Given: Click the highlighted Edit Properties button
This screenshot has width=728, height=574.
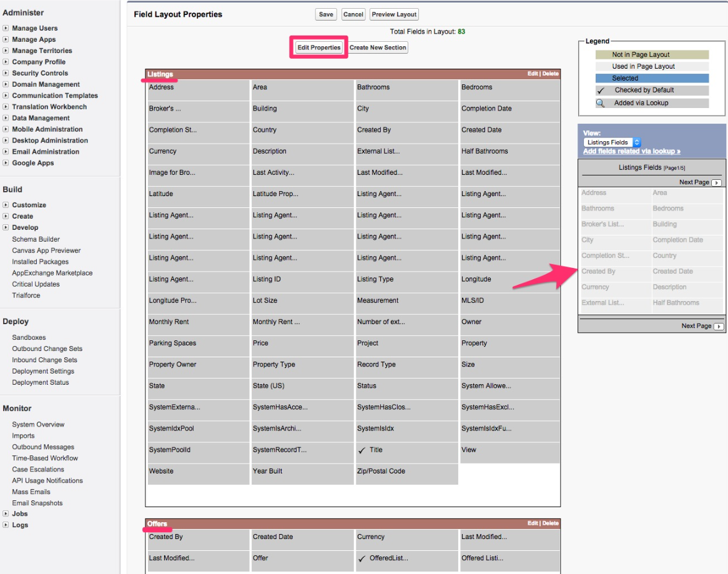Looking at the screenshot, I should point(318,47).
